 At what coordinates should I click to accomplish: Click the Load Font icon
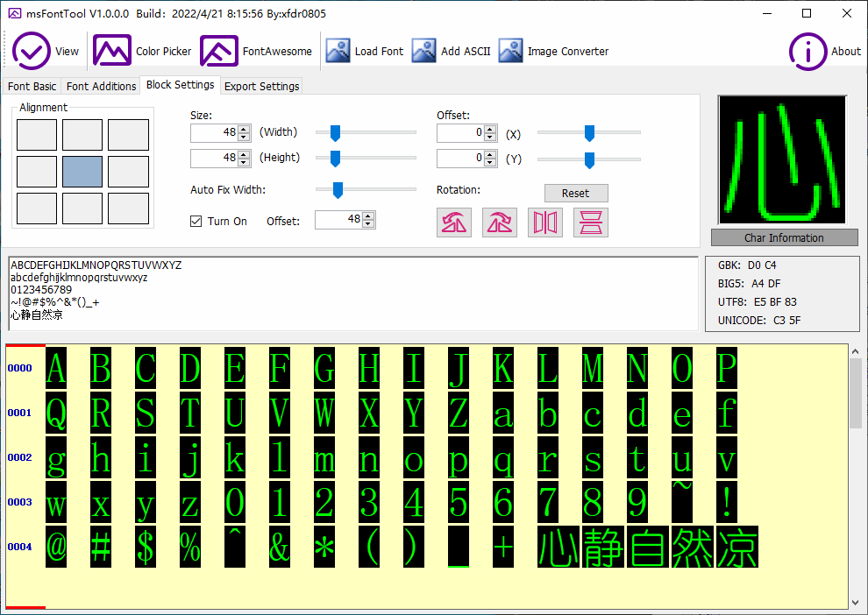[x=338, y=51]
